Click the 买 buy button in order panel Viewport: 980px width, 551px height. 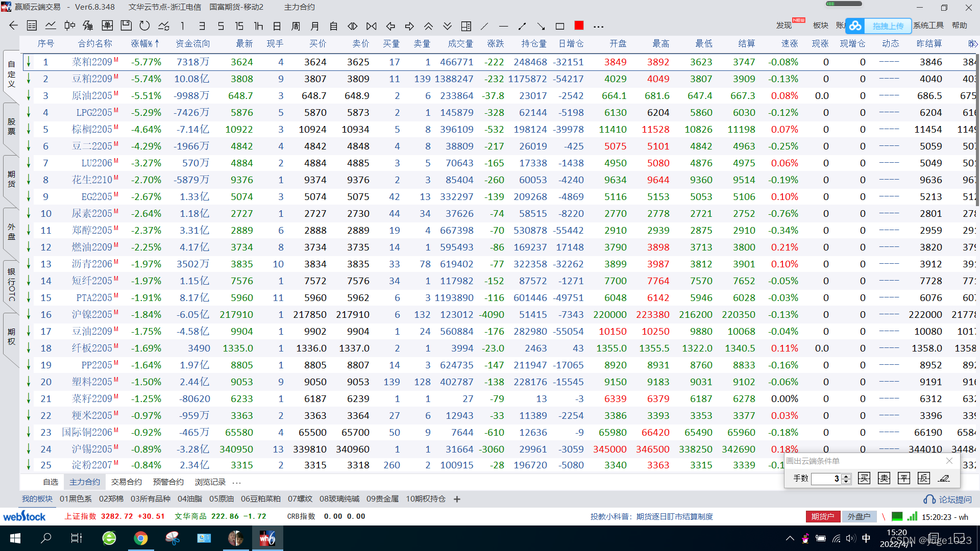click(864, 478)
